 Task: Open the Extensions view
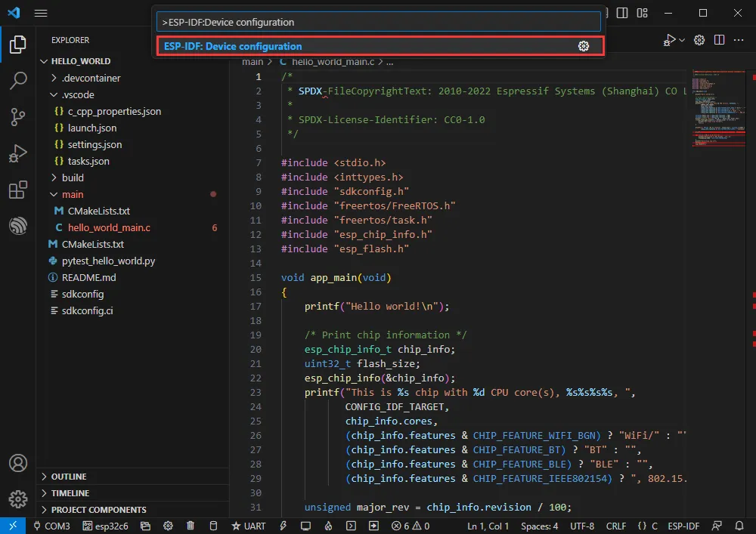(18, 190)
